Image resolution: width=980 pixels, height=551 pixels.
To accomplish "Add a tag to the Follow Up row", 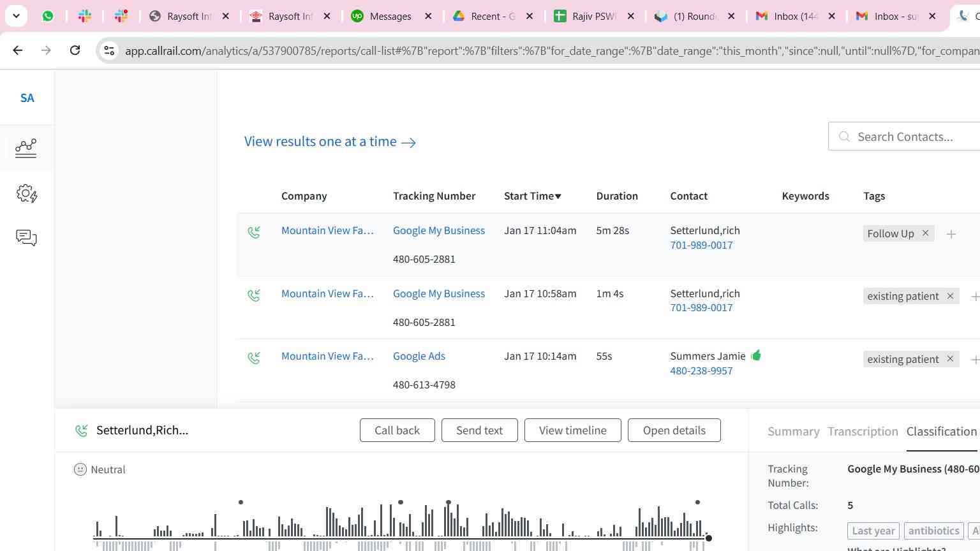I will (x=951, y=234).
